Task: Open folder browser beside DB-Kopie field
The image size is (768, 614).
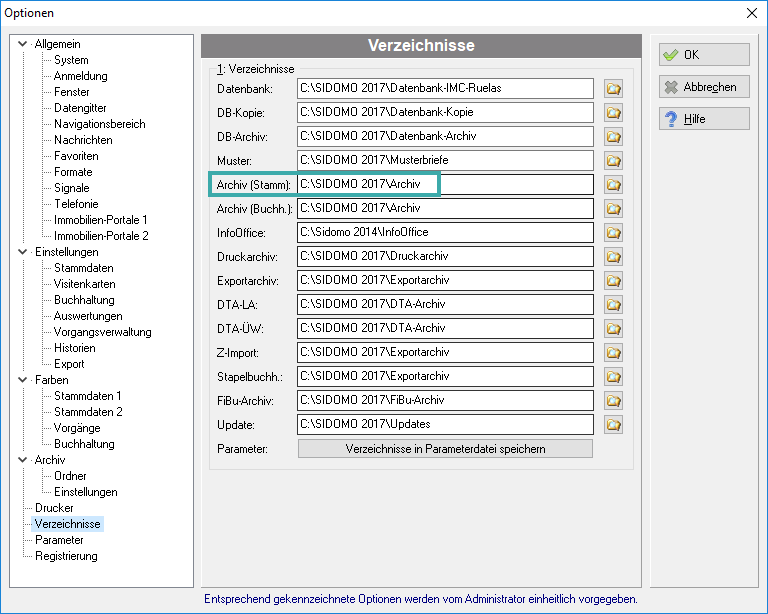Action: [613, 113]
